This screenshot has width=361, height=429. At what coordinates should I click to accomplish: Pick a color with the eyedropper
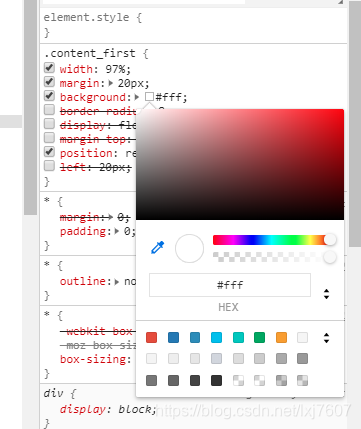158,248
